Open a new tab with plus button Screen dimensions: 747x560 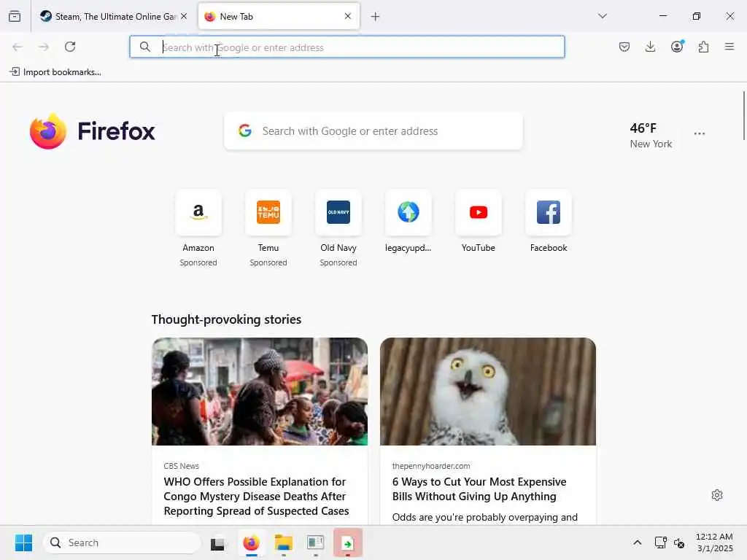(x=376, y=17)
